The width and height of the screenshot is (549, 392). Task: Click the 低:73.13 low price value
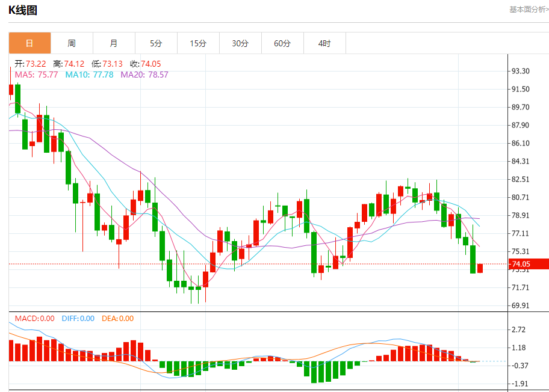107,64
